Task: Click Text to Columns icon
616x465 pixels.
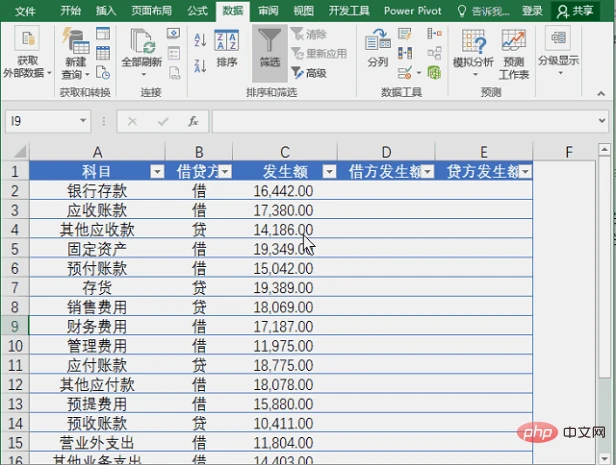Action: click(378, 48)
